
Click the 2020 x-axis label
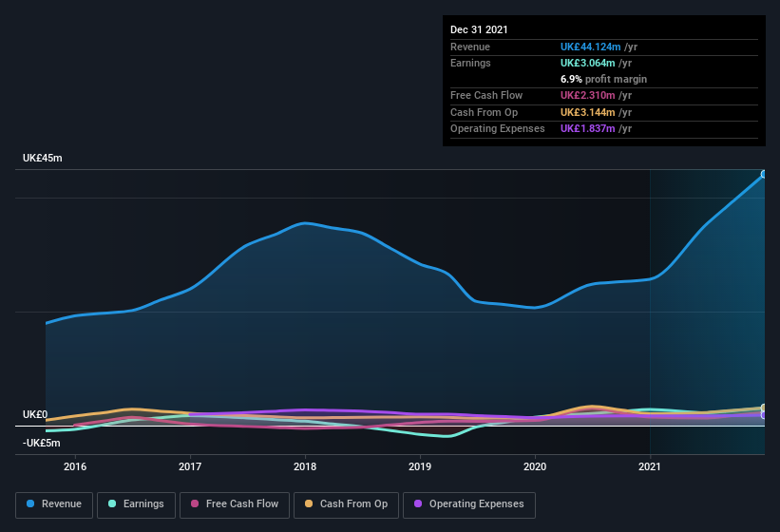[x=535, y=466]
